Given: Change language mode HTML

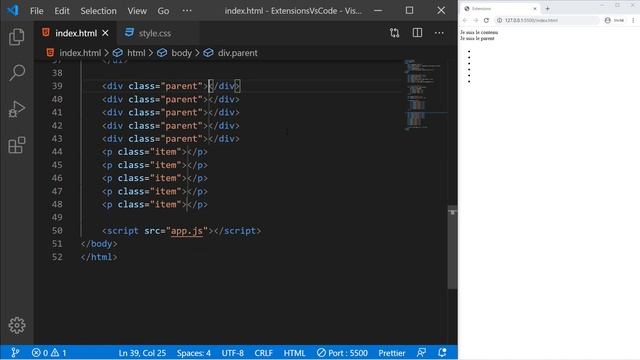Looking at the screenshot, I should pyautogui.click(x=294, y=353).
